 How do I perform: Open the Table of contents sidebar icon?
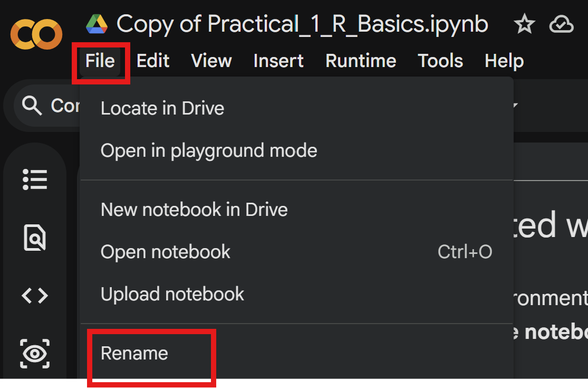[x=35, y=179]
